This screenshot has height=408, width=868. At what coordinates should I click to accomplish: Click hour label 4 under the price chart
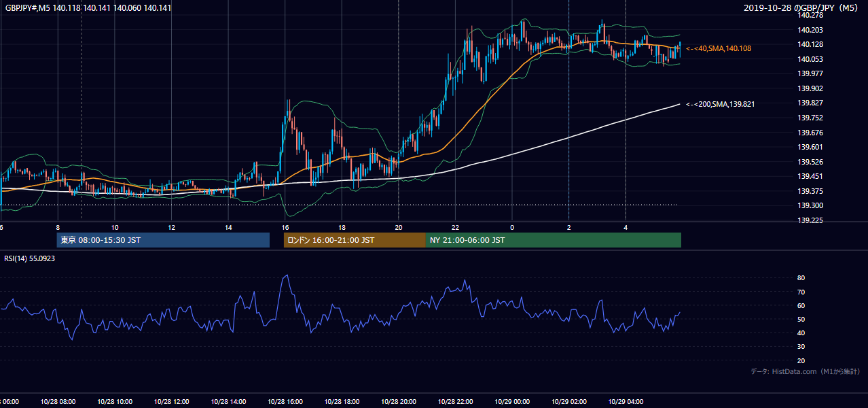626,227
